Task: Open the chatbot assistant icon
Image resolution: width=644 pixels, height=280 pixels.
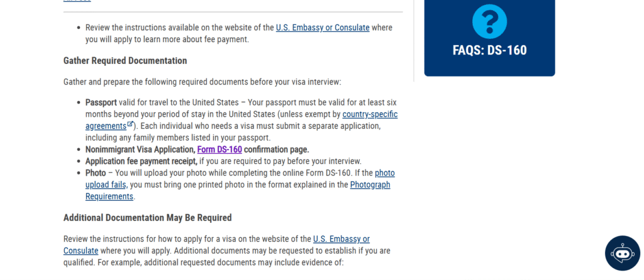Action: point(622,253)
